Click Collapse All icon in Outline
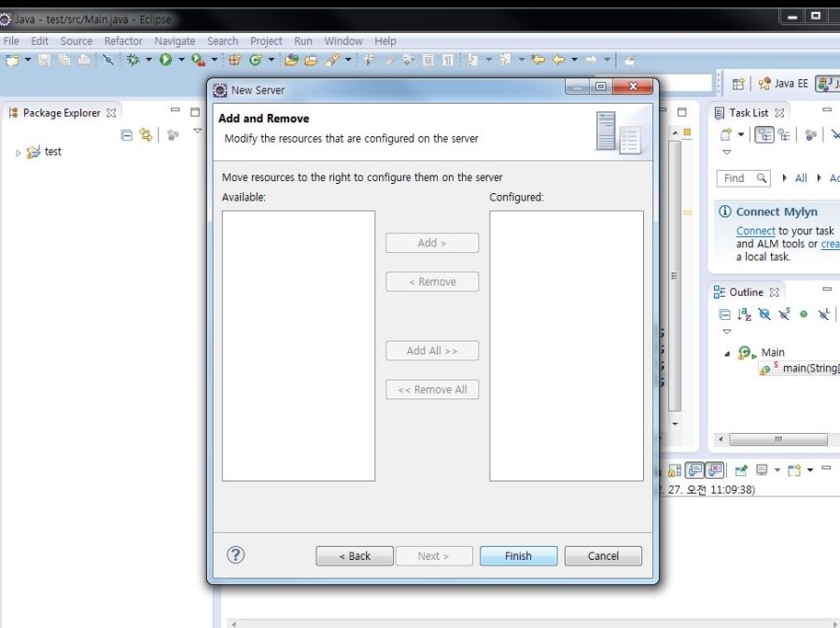 pyautogui.click(x=724, y=314)
